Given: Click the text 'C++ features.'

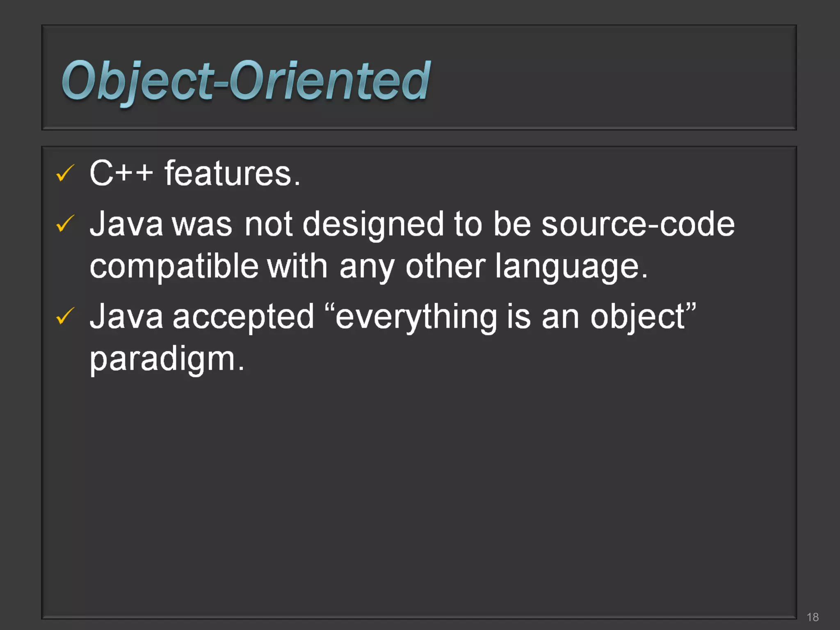Looking at the screenshot, I should tap(195, 173).
